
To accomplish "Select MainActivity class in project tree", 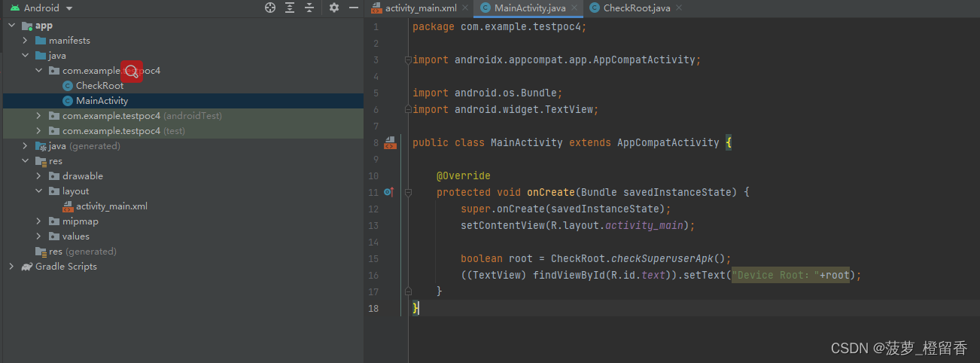I will [x=102, y=101].
